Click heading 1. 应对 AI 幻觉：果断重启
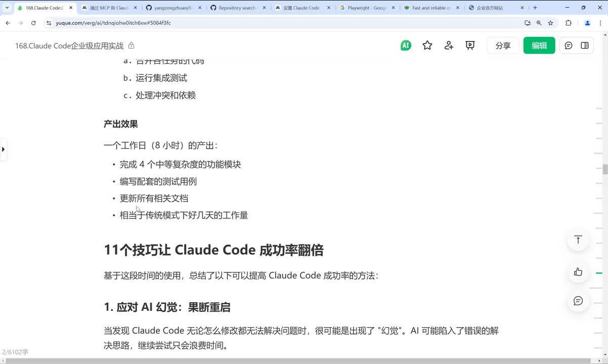This screenshot has height=364, width=608. [167, 307]
